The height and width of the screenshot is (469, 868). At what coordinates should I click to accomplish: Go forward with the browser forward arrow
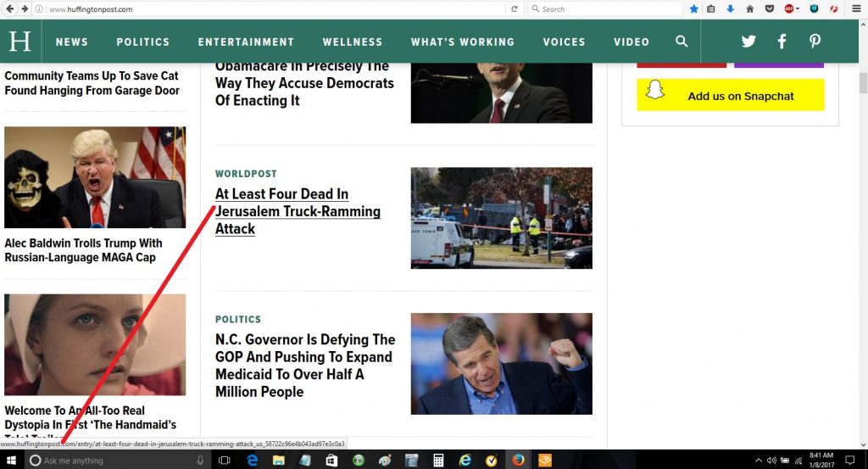click(x=25, y=8)
